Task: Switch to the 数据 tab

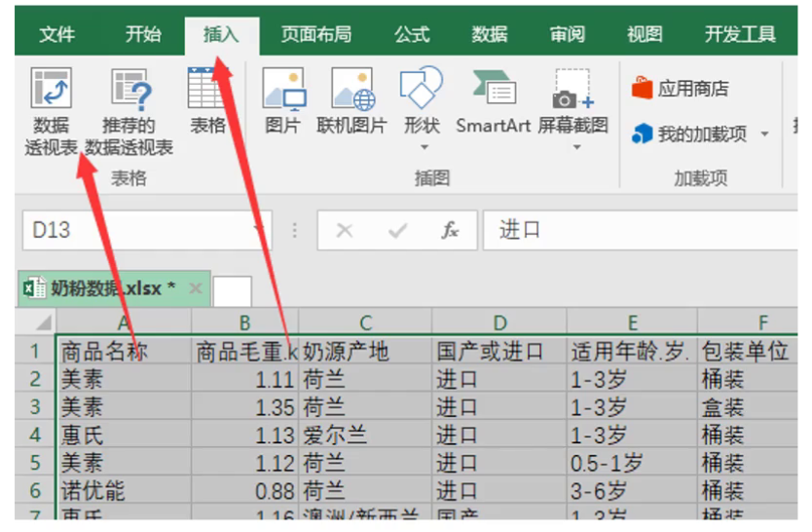Action: [x=490, y=35]
